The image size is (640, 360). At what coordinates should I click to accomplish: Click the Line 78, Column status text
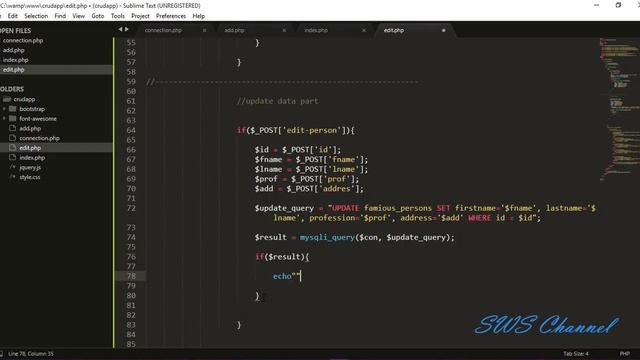coord(31,354)
